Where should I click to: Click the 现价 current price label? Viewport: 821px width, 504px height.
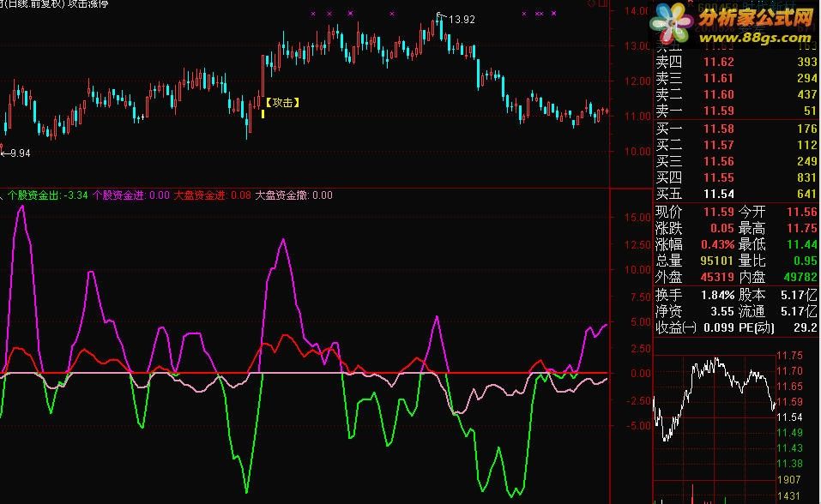coord(669,212)
